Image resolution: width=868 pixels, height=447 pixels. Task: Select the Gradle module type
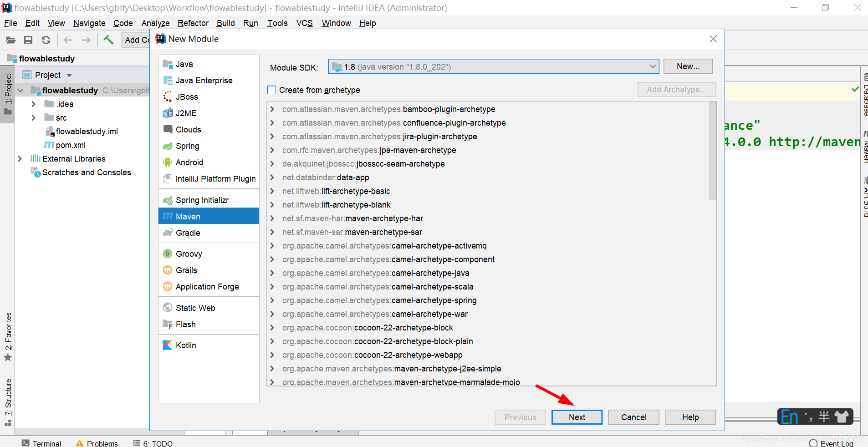209,233
